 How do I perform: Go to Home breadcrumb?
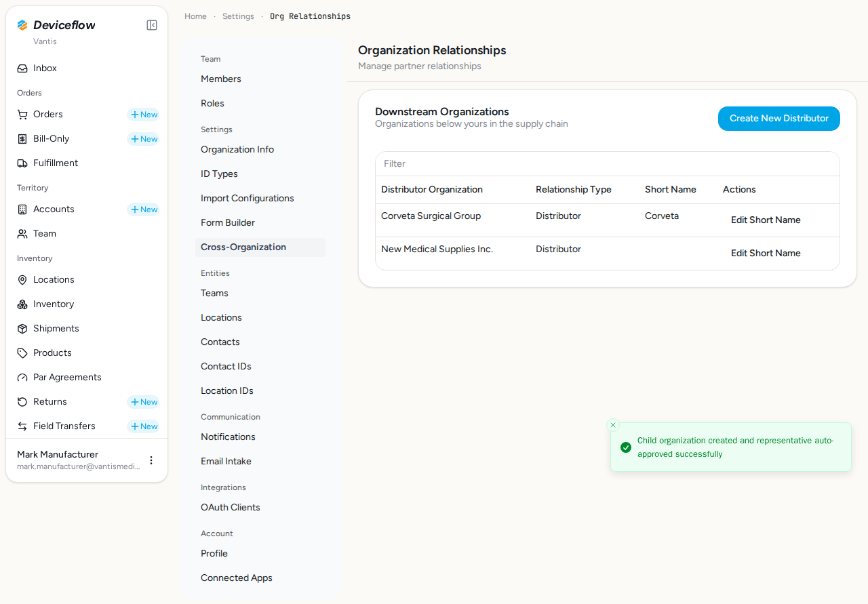click(195, 16)
